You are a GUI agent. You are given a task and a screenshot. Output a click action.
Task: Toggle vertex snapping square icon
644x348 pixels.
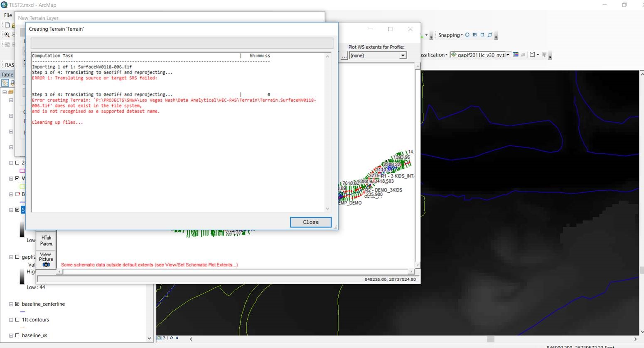482,35
